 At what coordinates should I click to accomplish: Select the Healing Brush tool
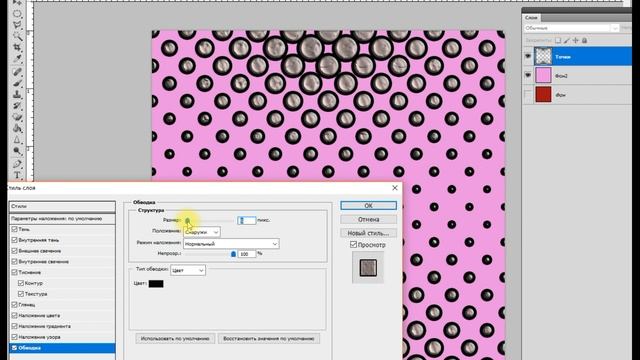point(17,72)
